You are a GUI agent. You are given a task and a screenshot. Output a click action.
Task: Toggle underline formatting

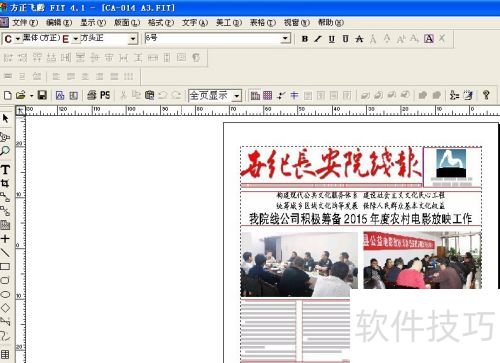coord(331,39)
